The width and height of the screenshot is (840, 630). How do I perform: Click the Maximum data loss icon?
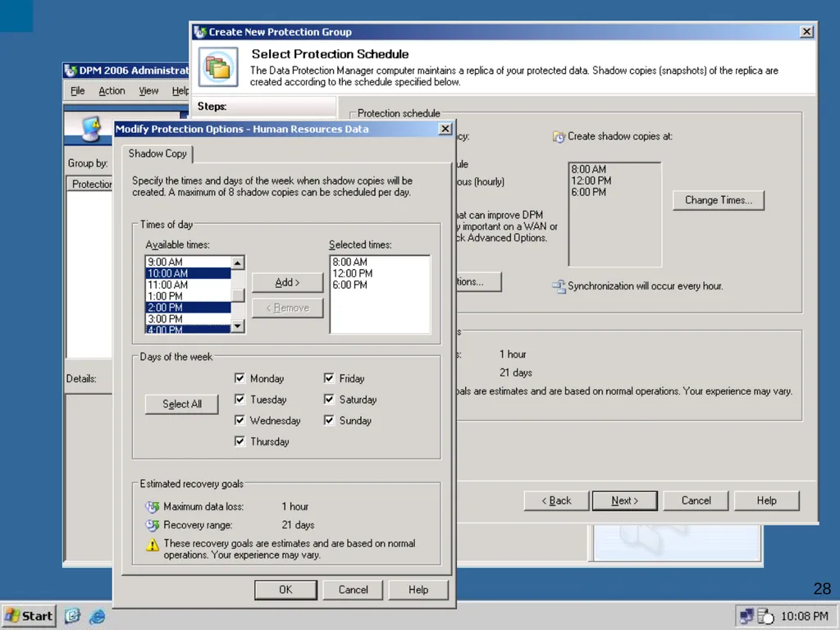(x=152, y=506)
